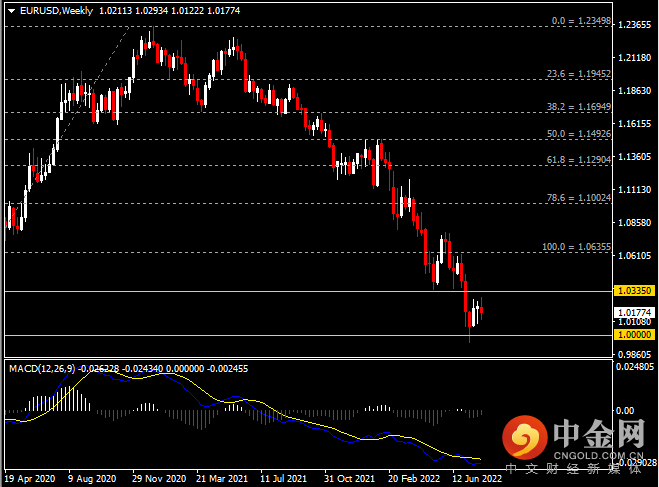Viewport: 659px width, 487px height.
Task: Click the MACD zero level 0.00 label
Action: coord(625,411)
